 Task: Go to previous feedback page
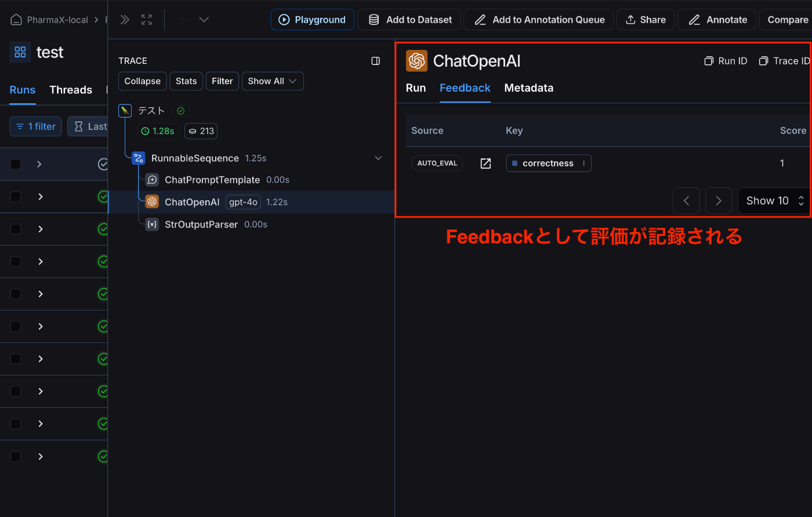pyautogui.click(x=686, y=201)
